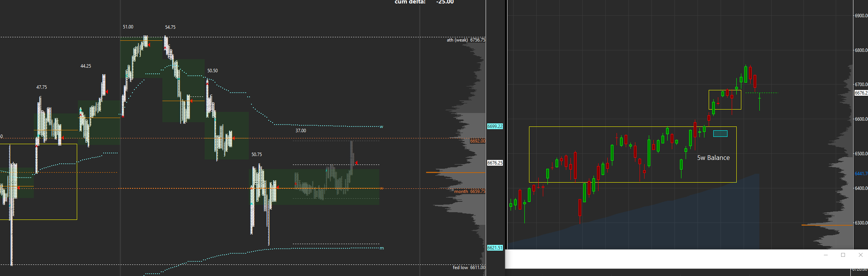Select the orange 6692.00 price tag
The image size is (868, 276).
coord(478,141)
